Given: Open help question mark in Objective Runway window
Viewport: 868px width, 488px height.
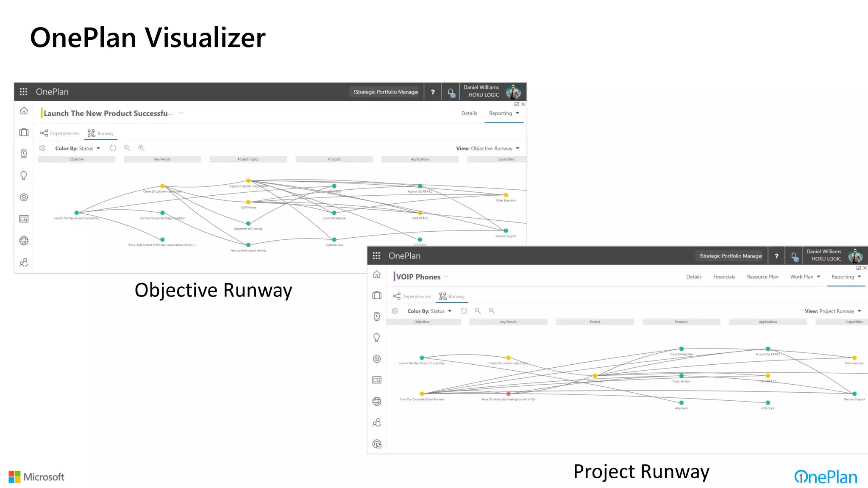Looking at the screenshot, I should (433, 92).
